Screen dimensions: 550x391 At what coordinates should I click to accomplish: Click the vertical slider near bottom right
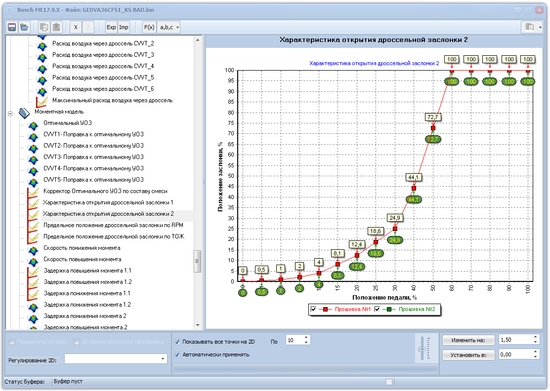pos(422,349)
